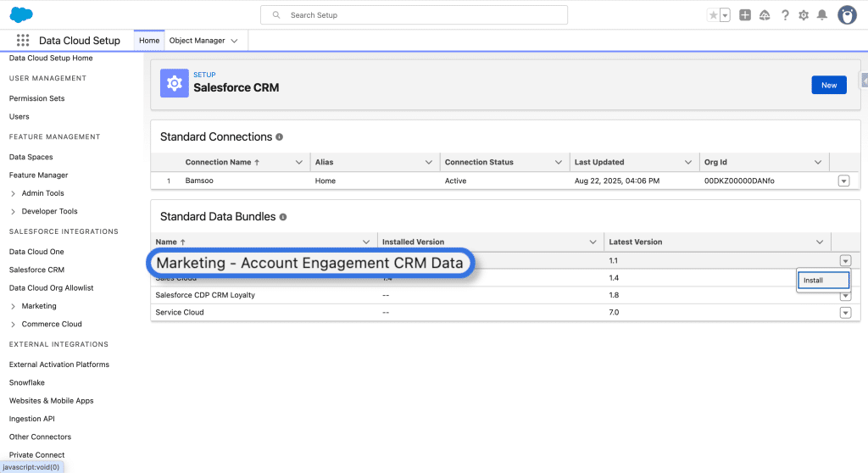View notifications bell icon
868x473 pixels.
click(821, 15)
